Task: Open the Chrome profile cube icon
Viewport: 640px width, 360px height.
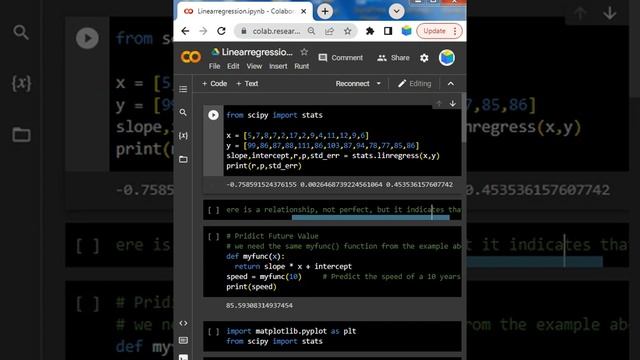Action: (x=406, y=31)
